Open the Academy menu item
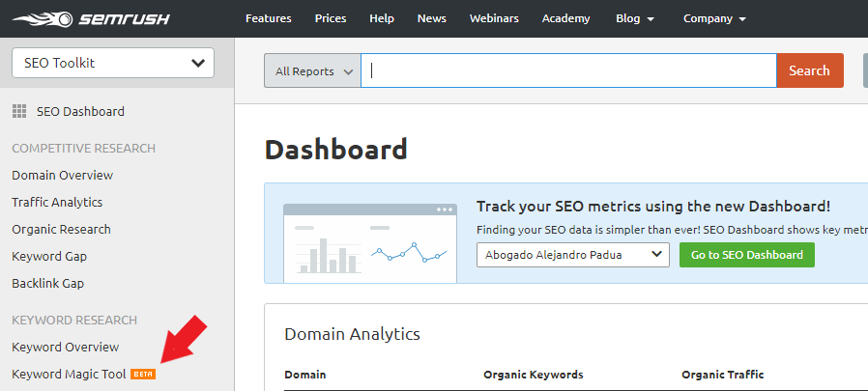 click(x=565, y=18)
